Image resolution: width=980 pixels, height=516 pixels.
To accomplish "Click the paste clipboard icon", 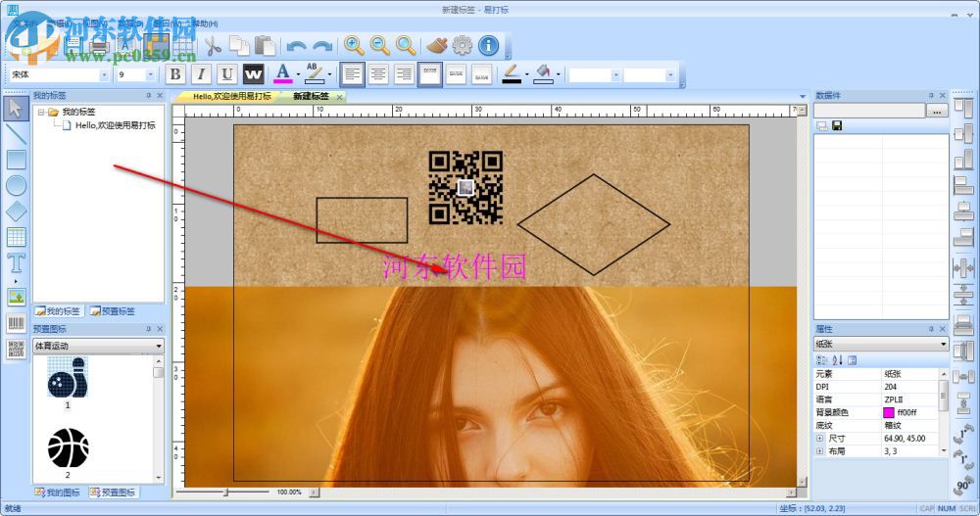I will click(265, 46).
